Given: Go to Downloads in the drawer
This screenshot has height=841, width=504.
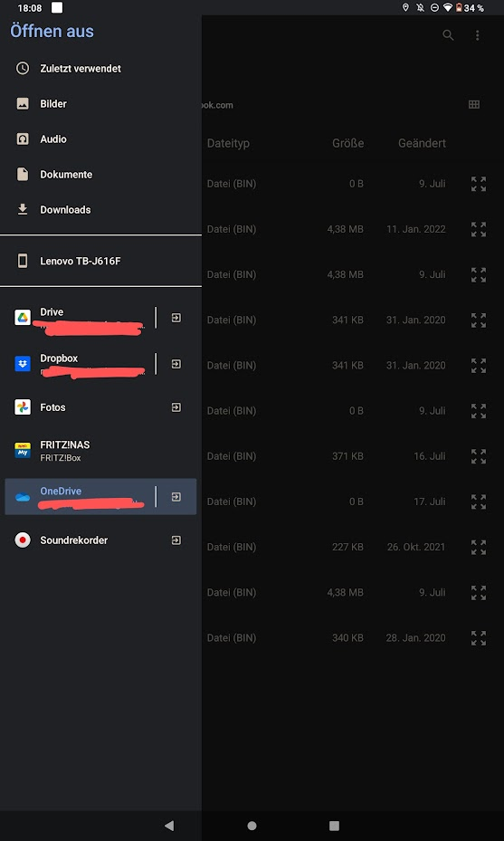Looking at the screenshot, I should click(x=100, y=210).
